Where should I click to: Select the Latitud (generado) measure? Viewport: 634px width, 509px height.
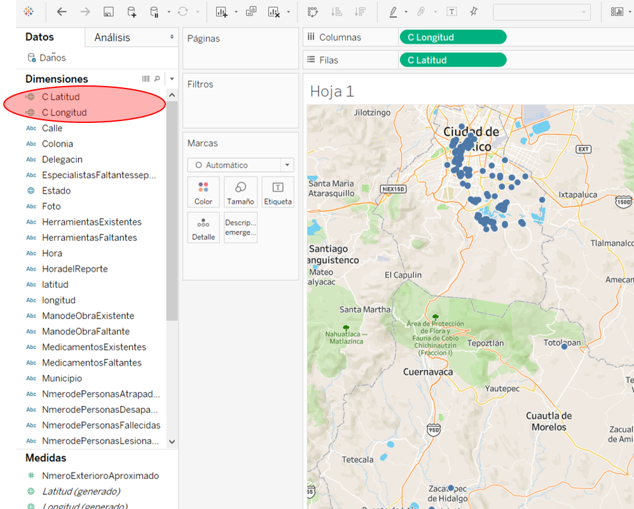point(81,492)
